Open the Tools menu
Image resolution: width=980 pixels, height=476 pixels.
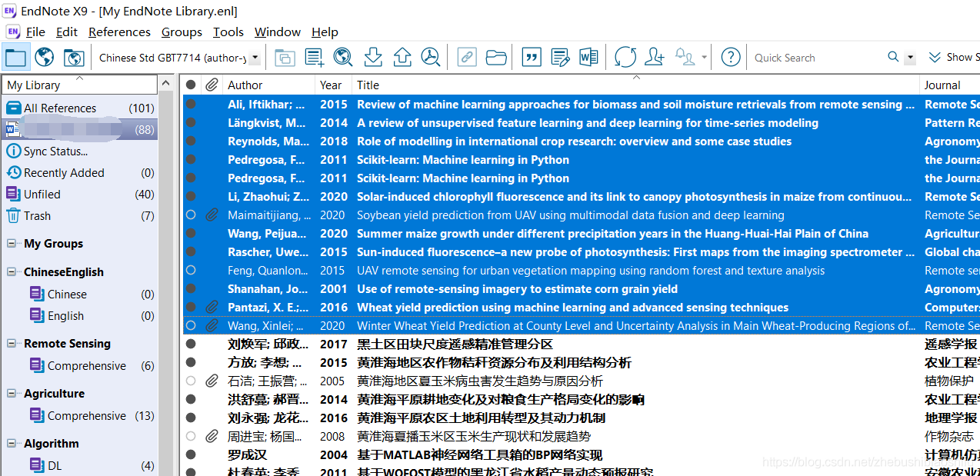tap(228, 32)
